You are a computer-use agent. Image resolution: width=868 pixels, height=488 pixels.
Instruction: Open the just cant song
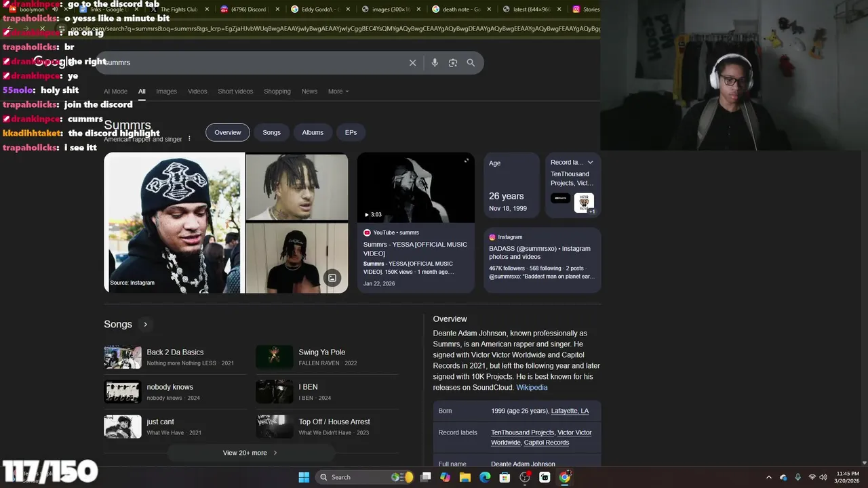[x=174, y=426]
